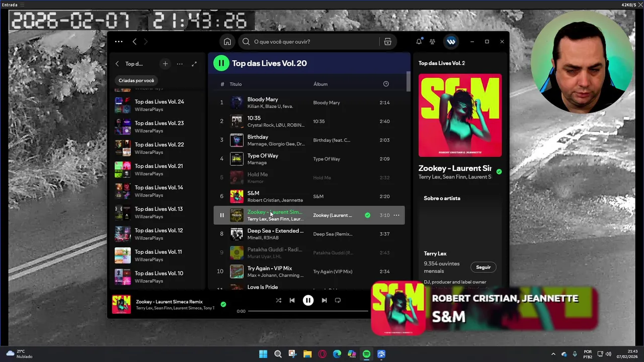Seek on the playback progress bar
Screen dimensions: 644x362
click(308, 311)
